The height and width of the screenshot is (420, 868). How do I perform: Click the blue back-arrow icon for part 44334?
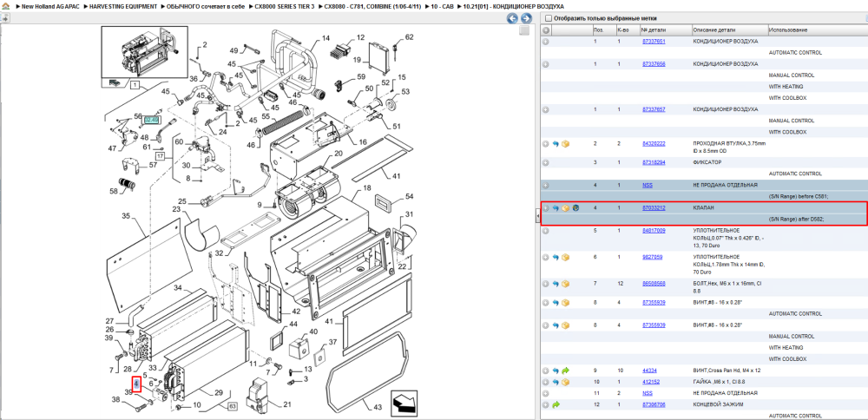tap(556, 371)
